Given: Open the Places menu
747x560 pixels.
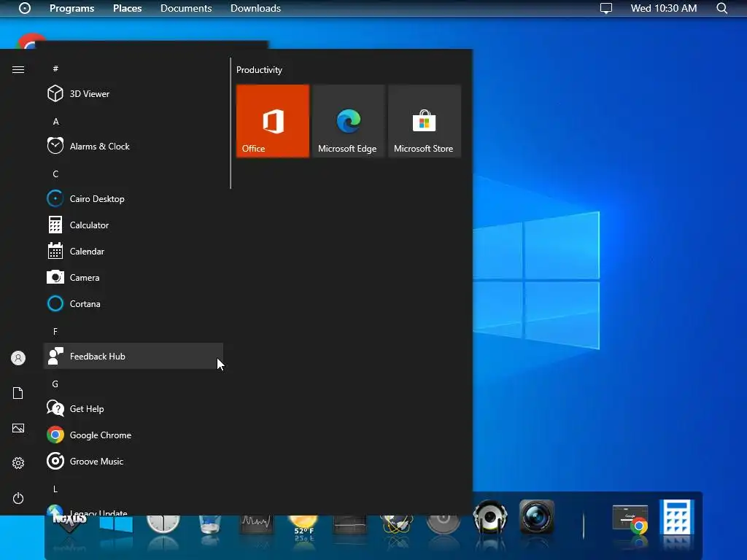Looking at the screenshot, I should 127,8.
